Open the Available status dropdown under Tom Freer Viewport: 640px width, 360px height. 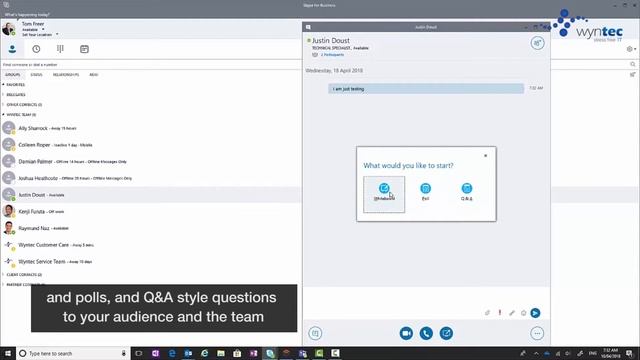point(33,29)
